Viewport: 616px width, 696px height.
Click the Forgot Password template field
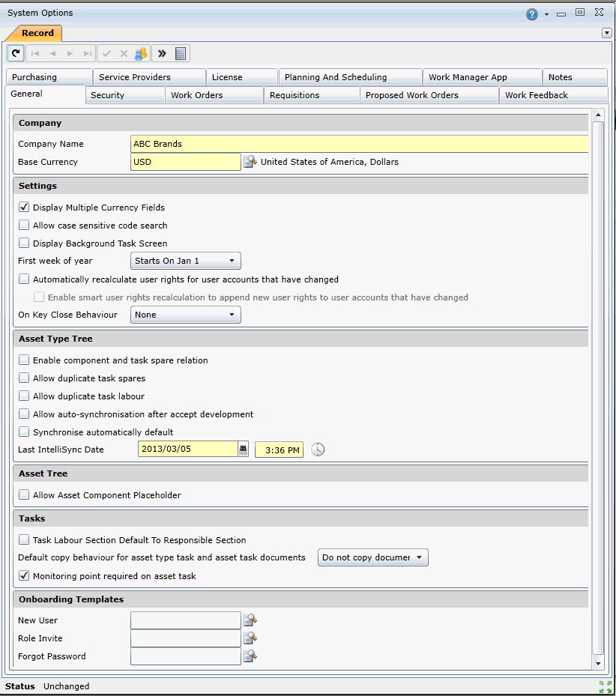186,656
